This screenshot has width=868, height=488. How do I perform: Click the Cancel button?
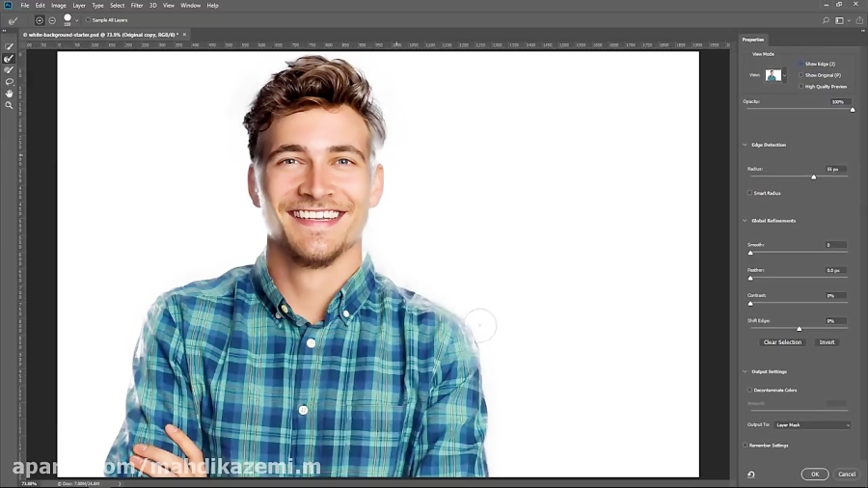(847, 474)
